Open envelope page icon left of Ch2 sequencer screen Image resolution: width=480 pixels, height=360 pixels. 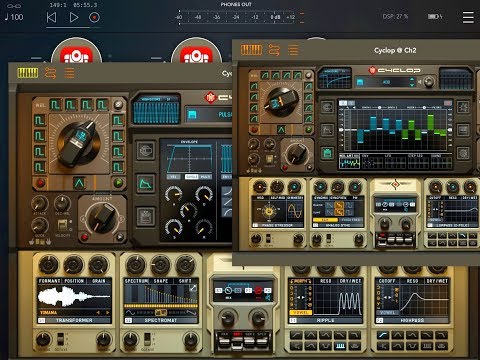(327, 130)
